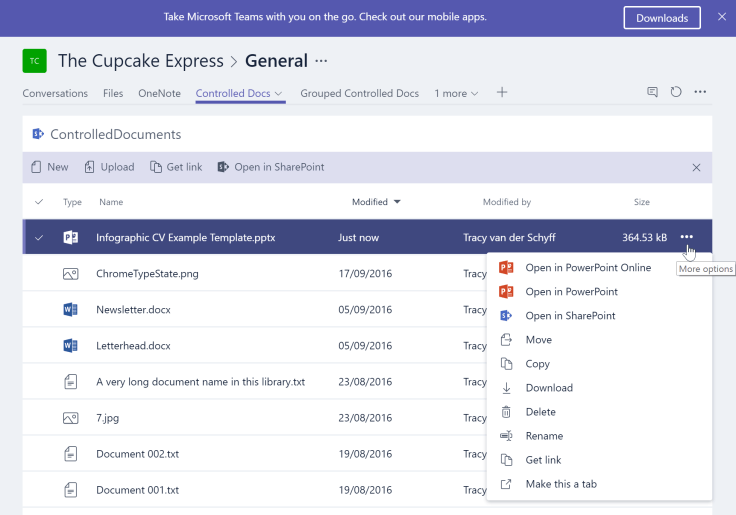
Task: Toggle the select all files checkmark
Action: (x=39, y=202)
